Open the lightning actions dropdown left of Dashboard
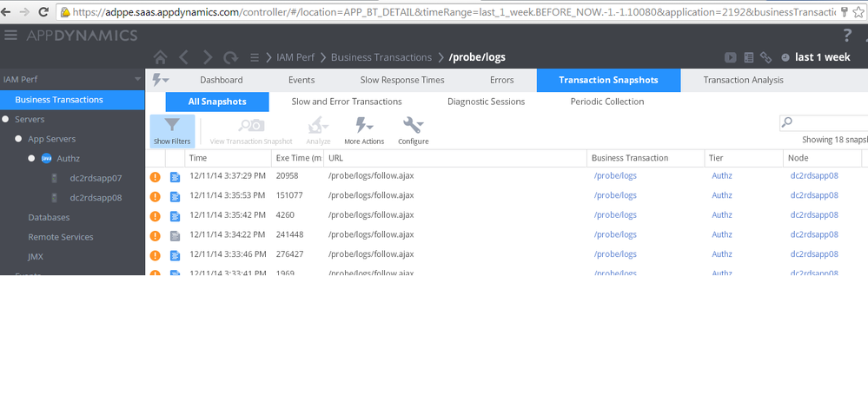Image resolution: width=868 pixels, height=408 pixels. [161, 80]
